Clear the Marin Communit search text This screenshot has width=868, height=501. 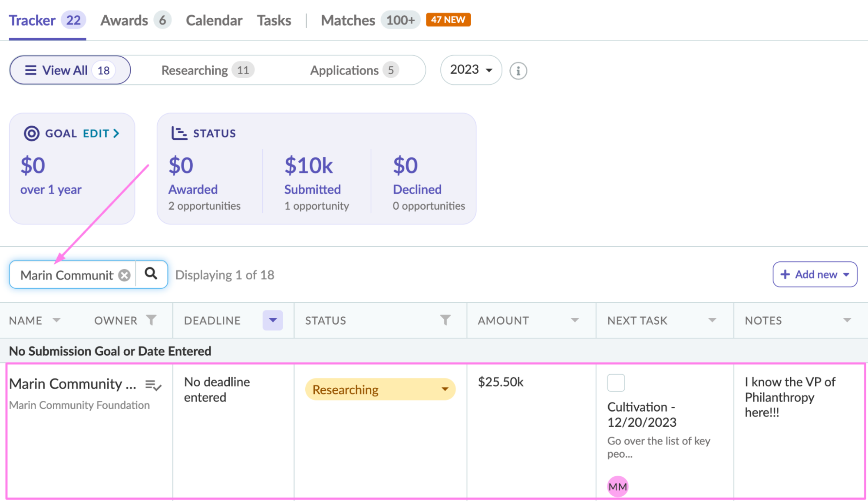coord(125,275)
